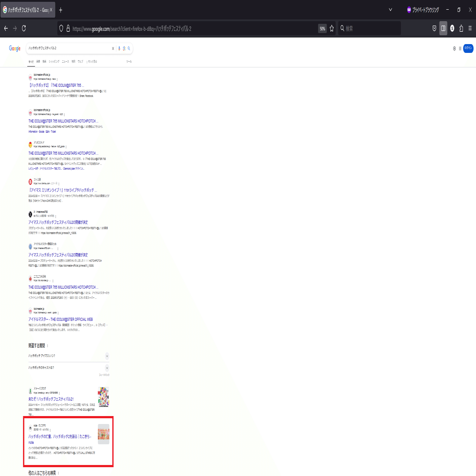Image resolution: width=476 pixels, height=476 pixels.
Task: Click the Google logo
Action: click(x=15, y=48)
